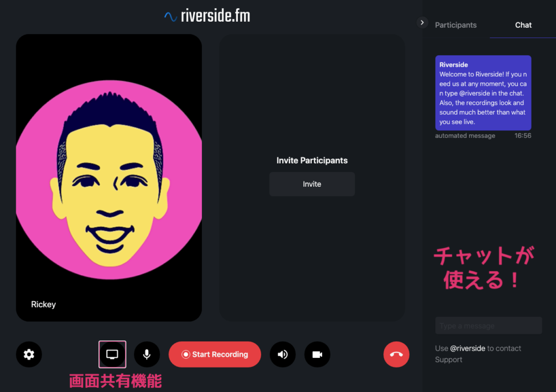Click the @riverside mention in support text
The image size is (556, 392).
[x=467, y=349]
